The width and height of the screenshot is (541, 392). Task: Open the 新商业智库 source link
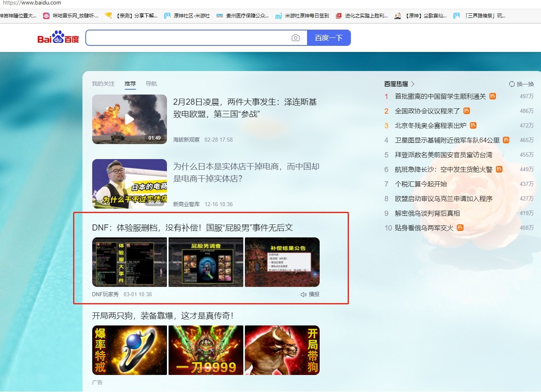coord(186,204)
